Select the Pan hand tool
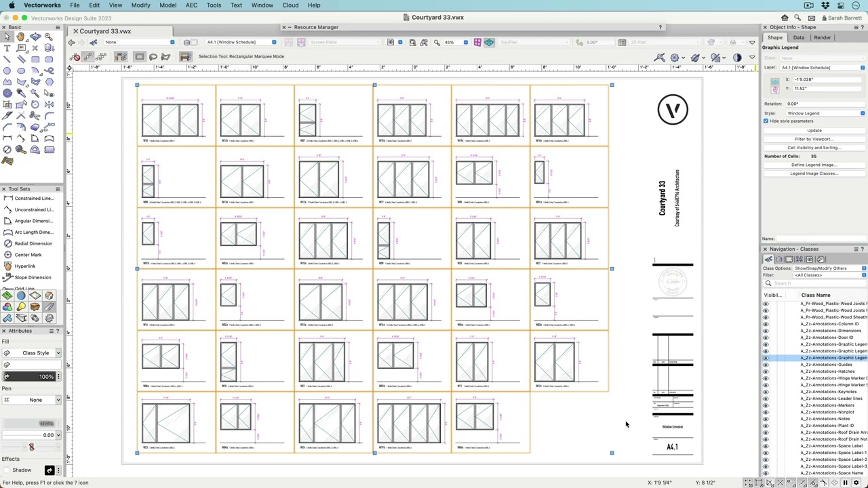The height and width of the screenshot is (488, 868). pyautogui.click(x=20, y=37)
